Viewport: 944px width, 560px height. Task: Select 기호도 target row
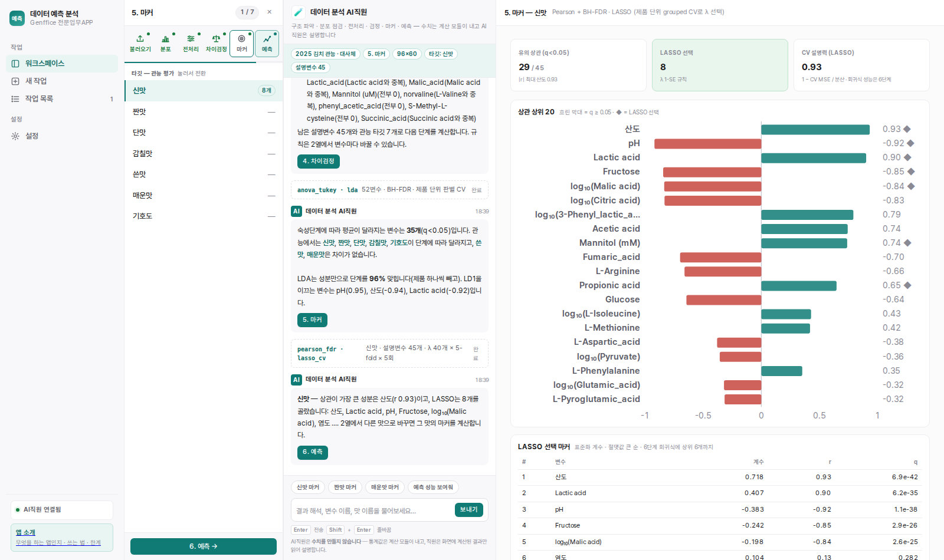(x=204, y=216)
